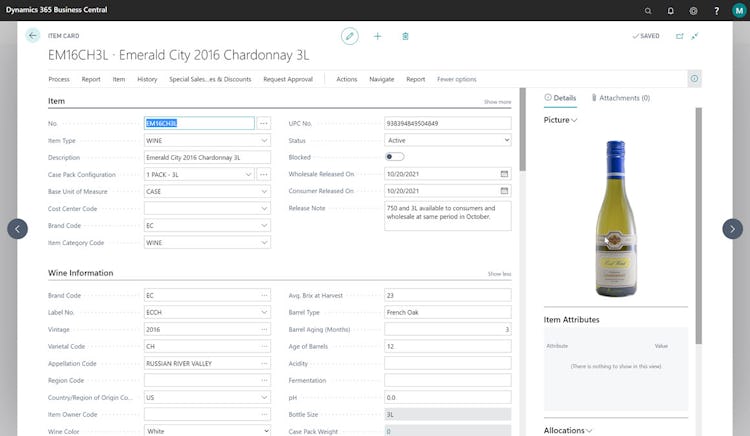The image size is (750, 436).
Task: Open Case Pack Configuration ellipsis button
Action: (x=264, y=174)
